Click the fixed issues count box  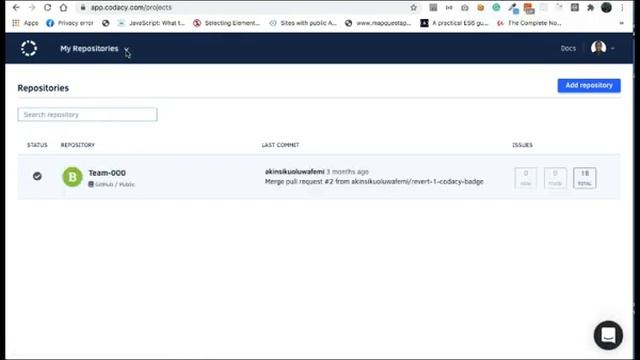tap(555, 178)
